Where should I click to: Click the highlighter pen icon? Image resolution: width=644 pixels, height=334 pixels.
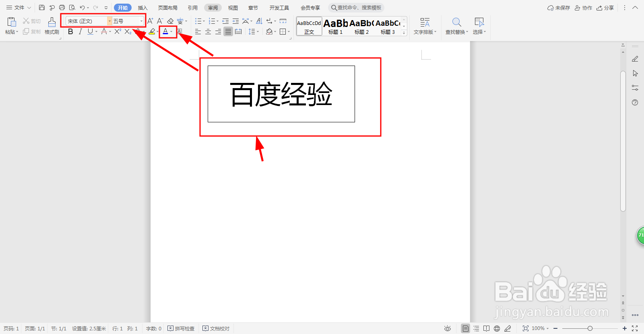[152, 31]
